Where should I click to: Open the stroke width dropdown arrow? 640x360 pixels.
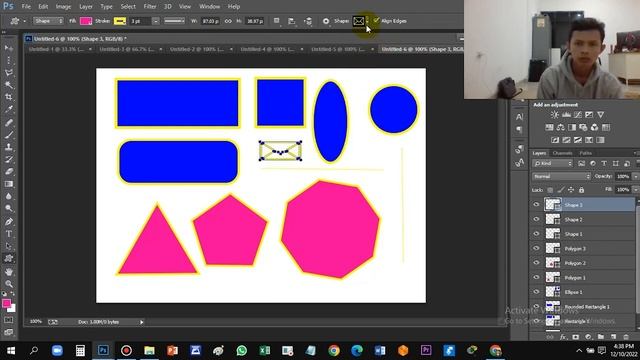156,21
